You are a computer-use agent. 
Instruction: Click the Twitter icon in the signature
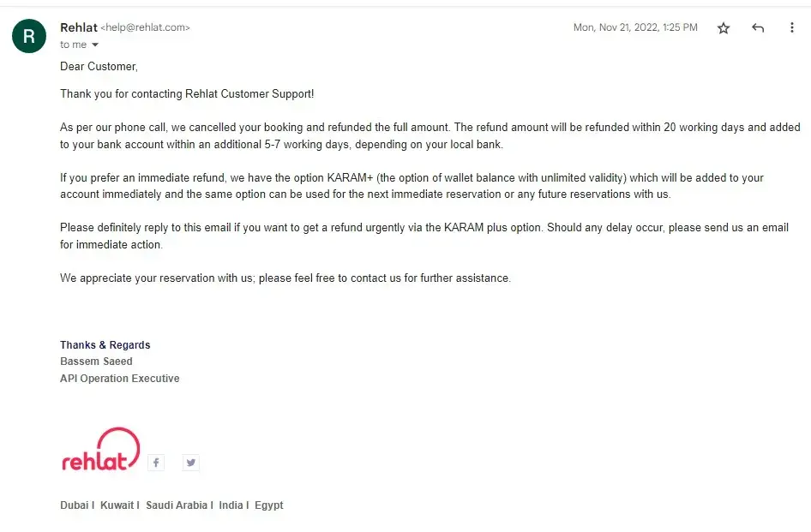[x=191, y=463]
